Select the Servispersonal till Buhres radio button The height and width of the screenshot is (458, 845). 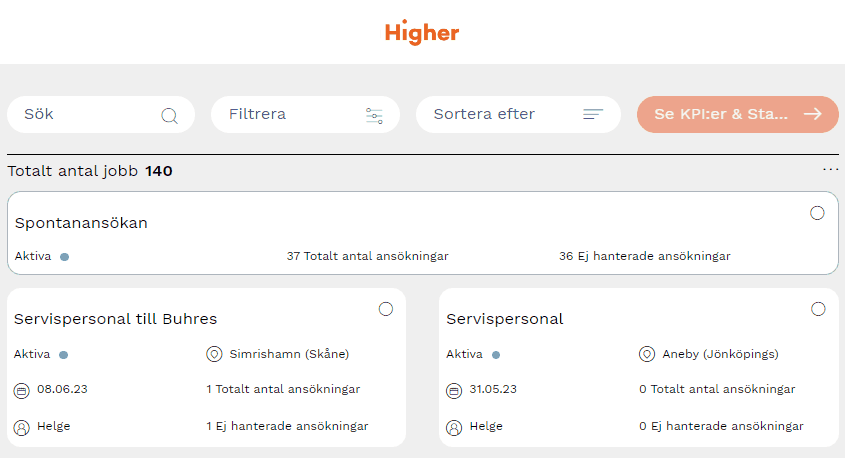386,309
